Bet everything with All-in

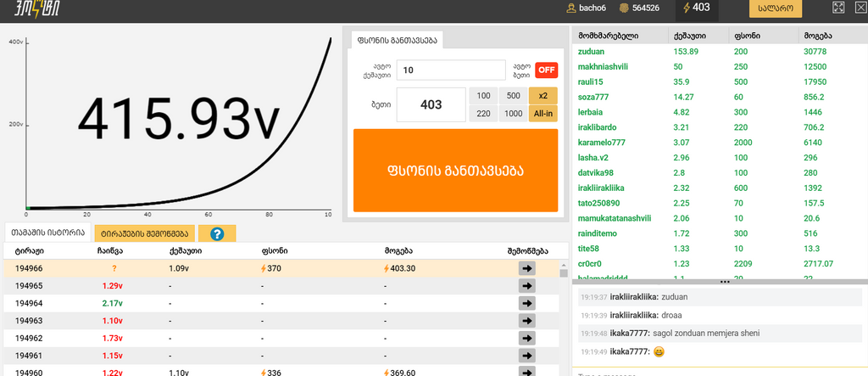(543, 114)
